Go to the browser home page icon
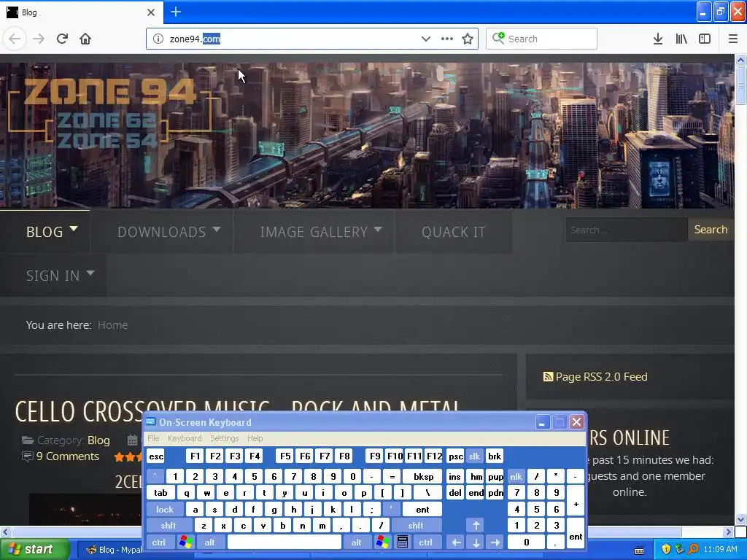Viewport: 747px width, 560px height. coord(85,39)
